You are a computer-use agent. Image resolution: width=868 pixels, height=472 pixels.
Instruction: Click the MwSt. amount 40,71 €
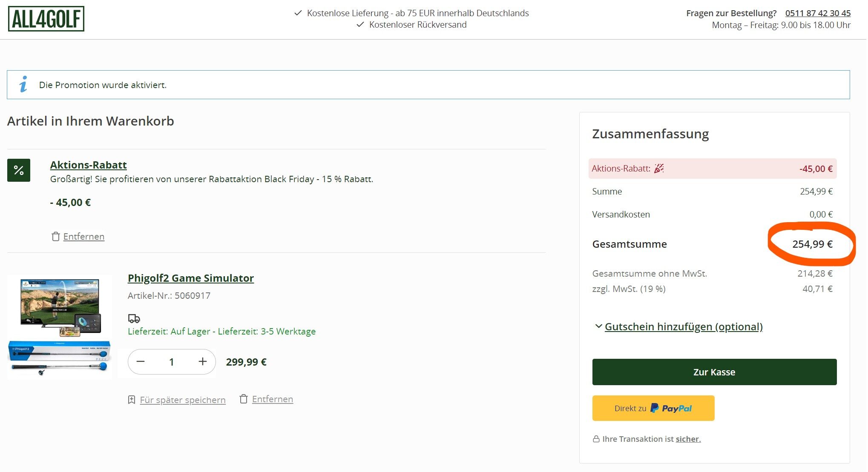click(x=818, y=289)
